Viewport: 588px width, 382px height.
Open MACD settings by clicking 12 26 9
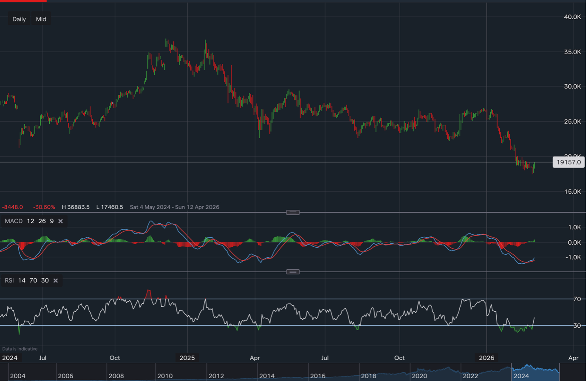point(40,221)
